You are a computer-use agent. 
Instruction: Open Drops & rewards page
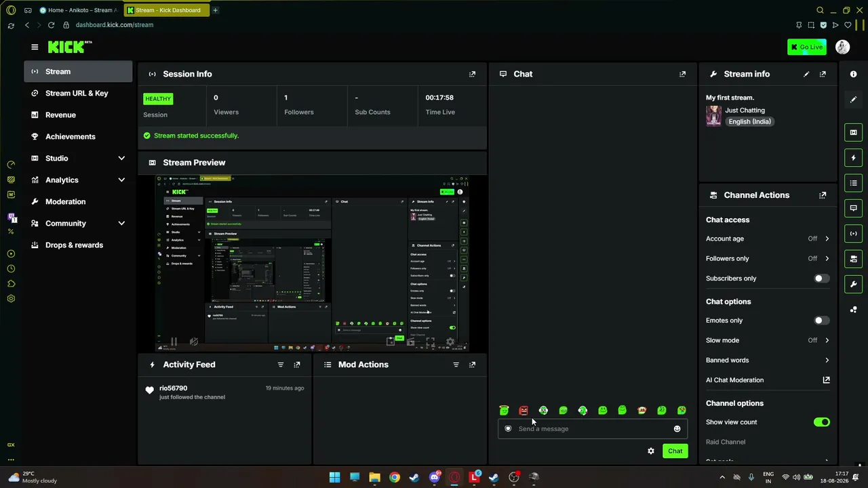click(78, 245)
